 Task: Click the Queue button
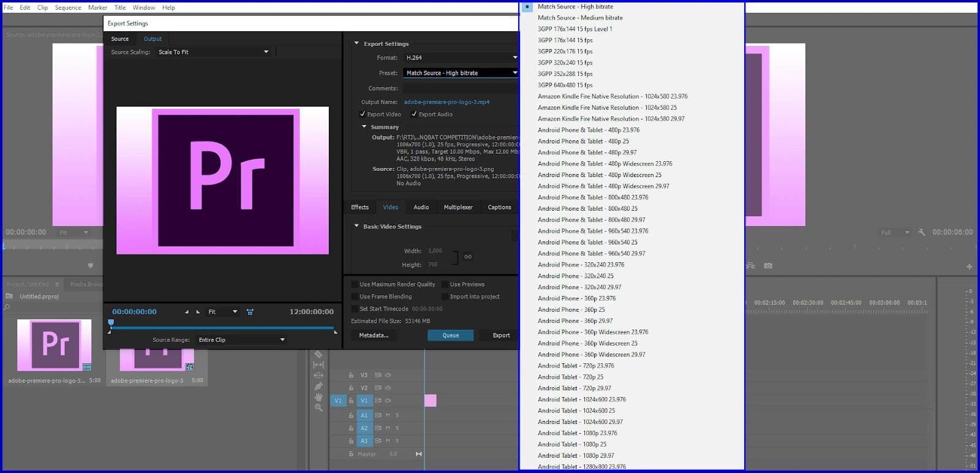pyautogui.click(x=450, y=335)
